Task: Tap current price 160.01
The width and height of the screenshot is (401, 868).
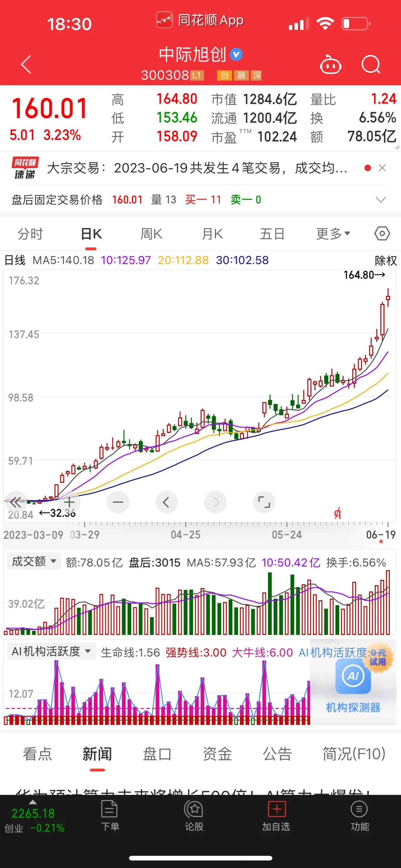Action: (x=49, y=109)
